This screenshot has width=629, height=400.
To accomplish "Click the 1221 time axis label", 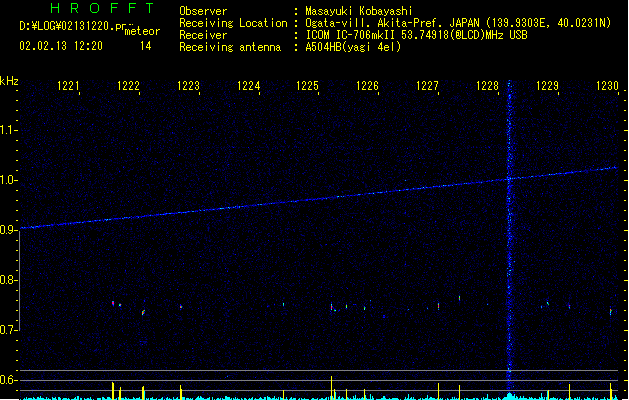I will [68, 86].
